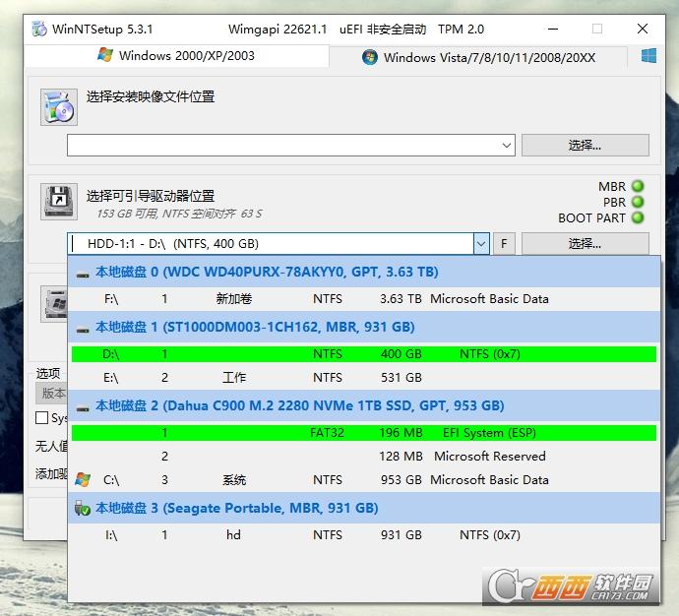Image resolution: width=679 pixels, height=616 pixels.
Task: Click the BOOT PART green status light
Action: pos(638,217)
